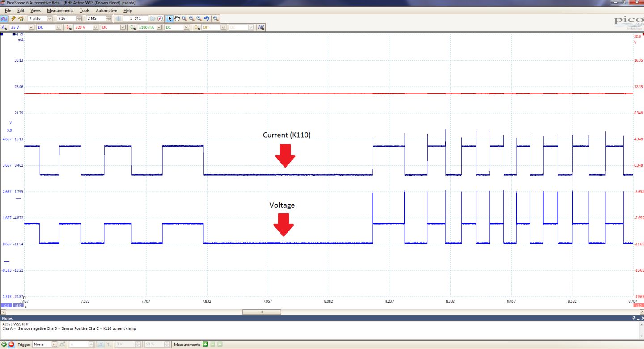Open the 2 s/div timebase dropdown

point(49,19)
